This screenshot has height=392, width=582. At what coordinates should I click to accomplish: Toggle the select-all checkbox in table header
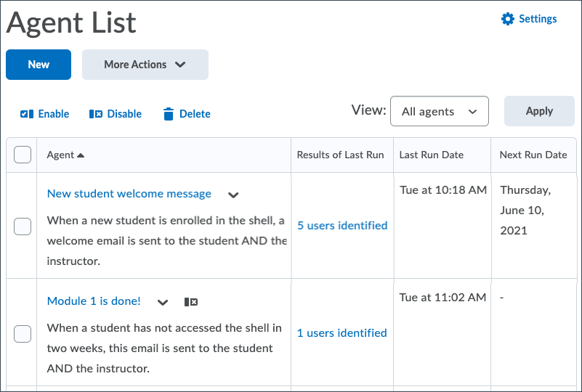point(23,155)
